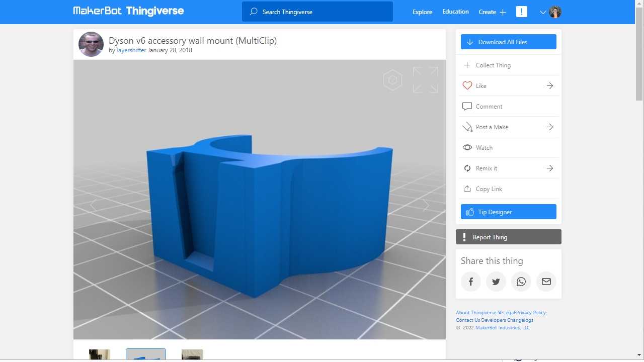
Task: Open the MakerBot Thingiverse home logo
Action: pos(128,11)
